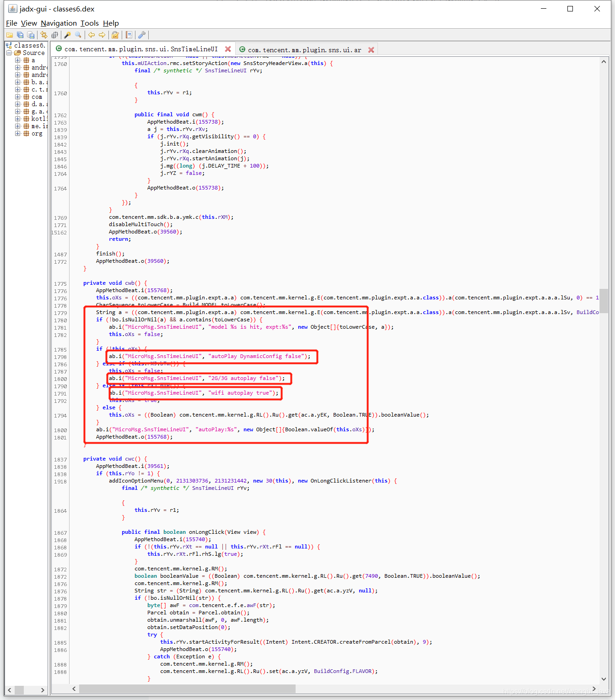Click the code horizontal scrollbar thumb
Viewport: 615px width, 700px height.
pos(187,689)
